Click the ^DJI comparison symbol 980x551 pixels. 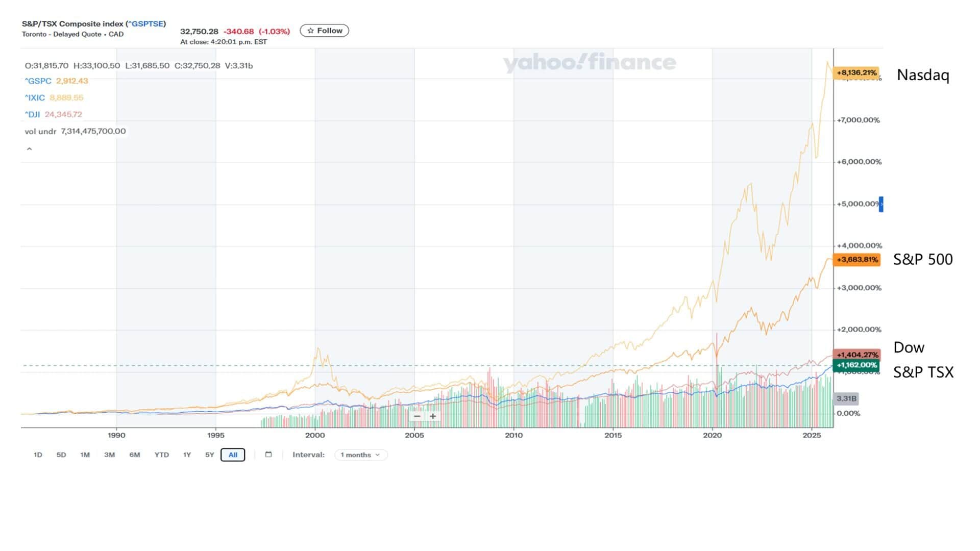pyautogui.click(x=33, y=115)
